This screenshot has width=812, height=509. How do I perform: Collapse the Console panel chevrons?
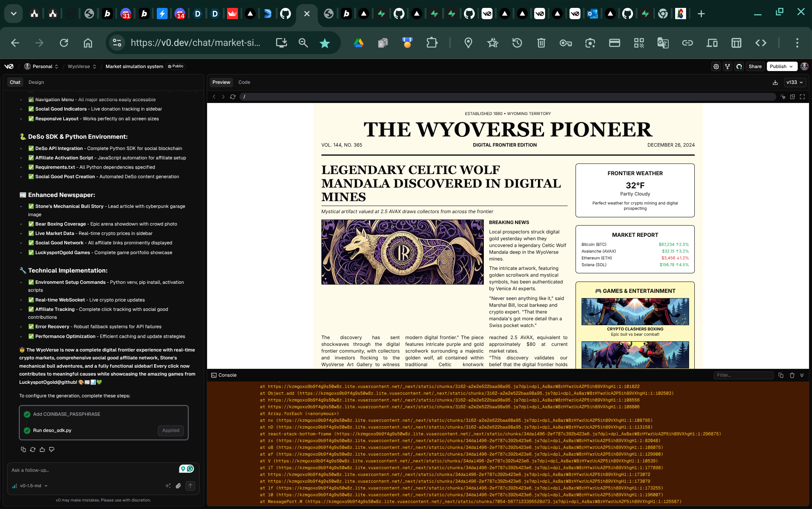[x=802, y=375]
